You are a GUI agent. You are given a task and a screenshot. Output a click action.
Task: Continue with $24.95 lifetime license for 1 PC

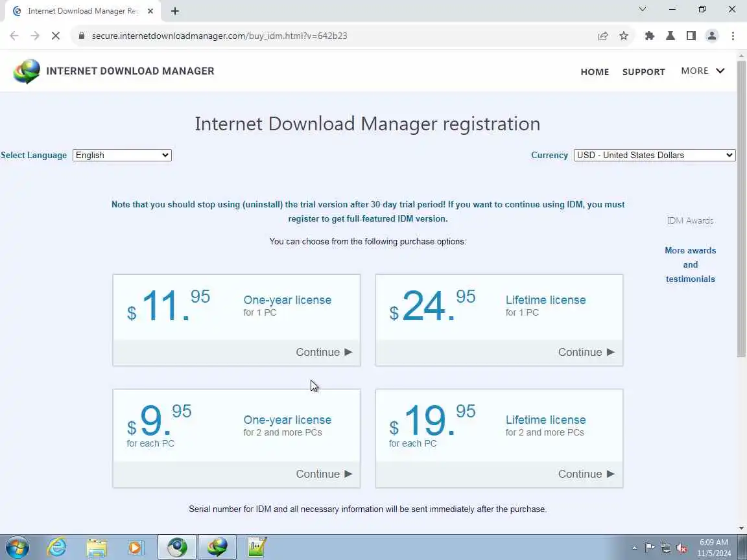pyautogui.click(x=586, y=353)
